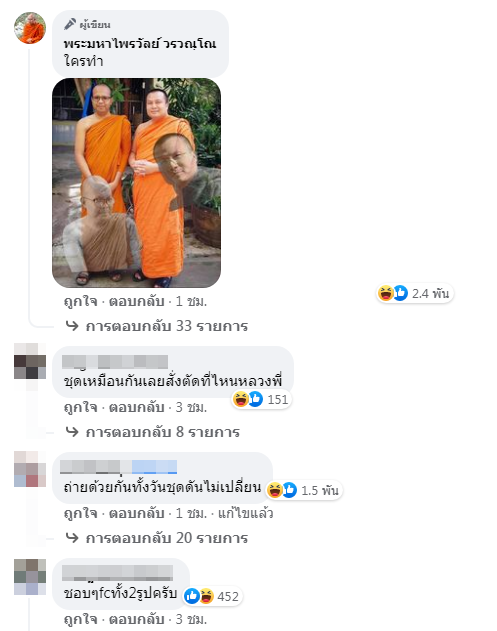Like the comment with 452 reactions
The width and height of the screenshot is (497, 631).
pyautogui.click(x=80, y=619)
